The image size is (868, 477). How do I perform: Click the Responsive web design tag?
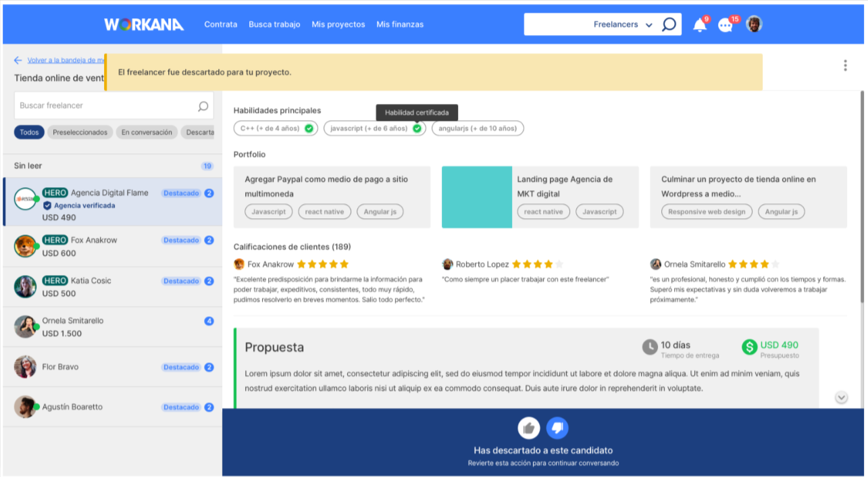coord(707,211)
